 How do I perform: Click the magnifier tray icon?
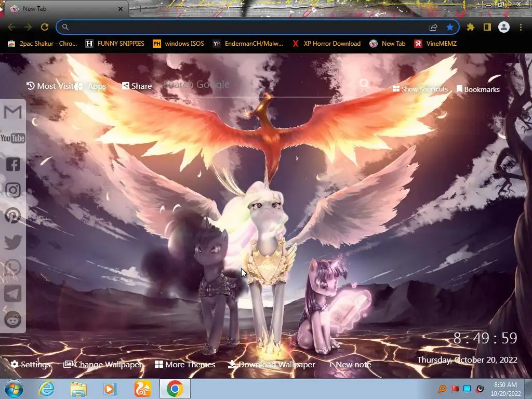[x=442, y=389]
